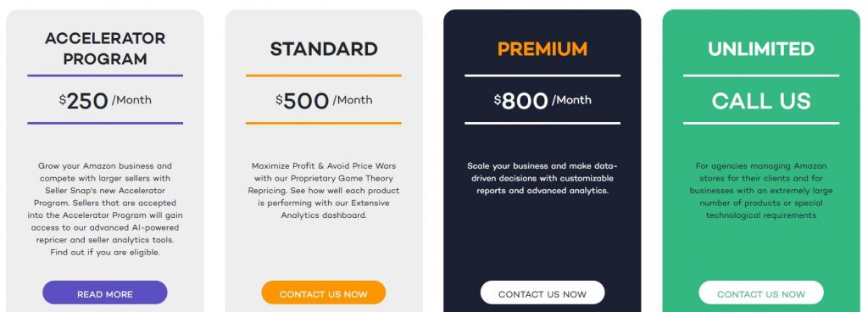The height and width of the screenshot is (312, 868).
Task: Click the Game Theory Repricing description text
Action: (324, 190)
